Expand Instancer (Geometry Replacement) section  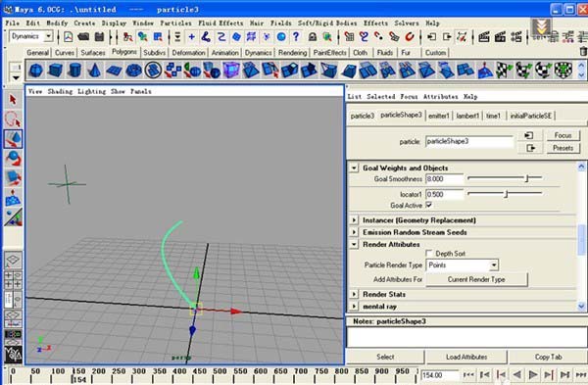tap(354, 220)
